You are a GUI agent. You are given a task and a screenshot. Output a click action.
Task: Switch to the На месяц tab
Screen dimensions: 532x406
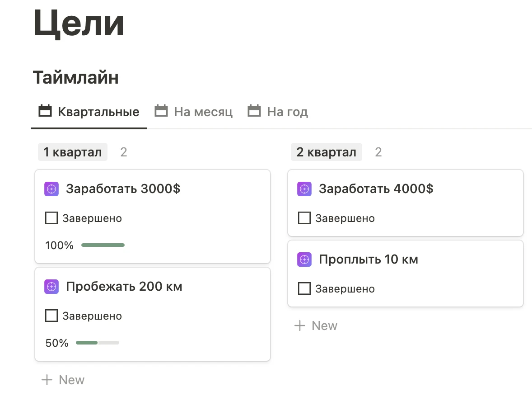coord(203,112)
